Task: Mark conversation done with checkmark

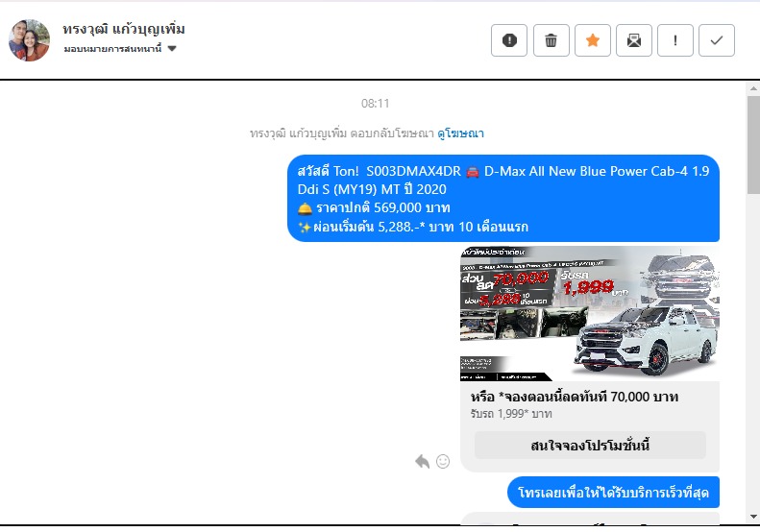Action: pos(717,40)
